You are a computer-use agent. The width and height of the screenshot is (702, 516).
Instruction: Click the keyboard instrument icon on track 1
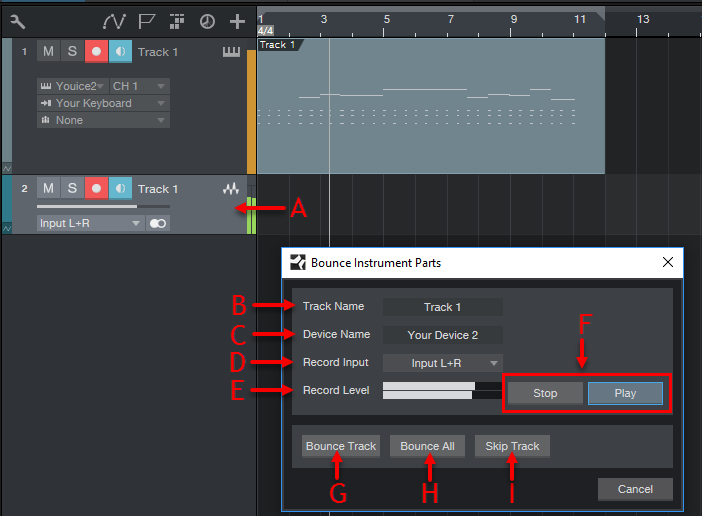point(231,52)
